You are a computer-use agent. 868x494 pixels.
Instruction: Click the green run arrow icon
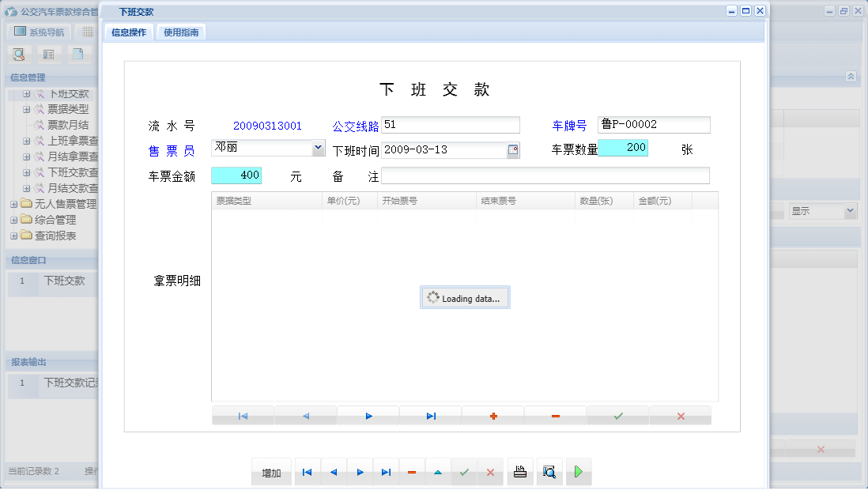(578, 472)
